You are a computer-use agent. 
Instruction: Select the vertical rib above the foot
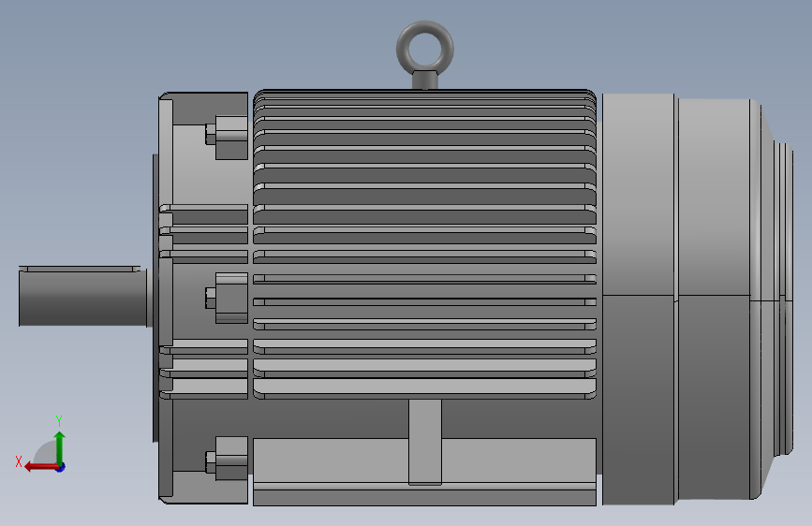click(425, 442)
